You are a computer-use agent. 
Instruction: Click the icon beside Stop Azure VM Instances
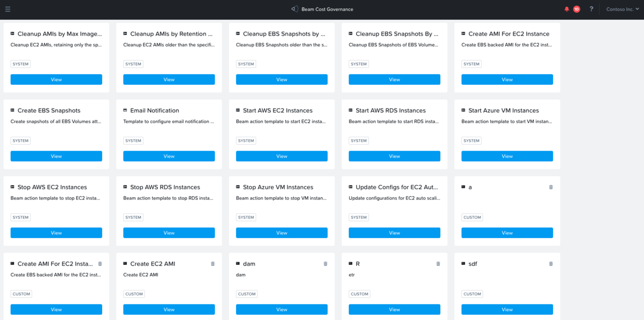238,187
